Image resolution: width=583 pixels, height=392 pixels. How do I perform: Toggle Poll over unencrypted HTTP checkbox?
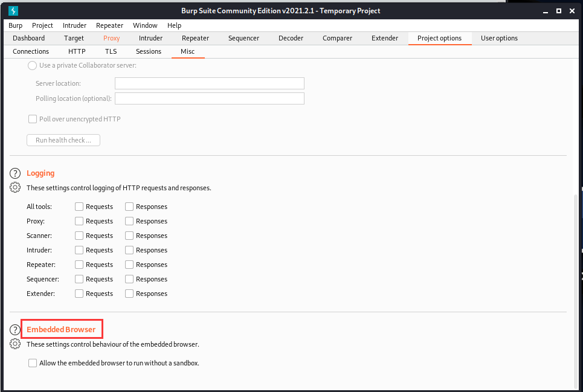33,119
